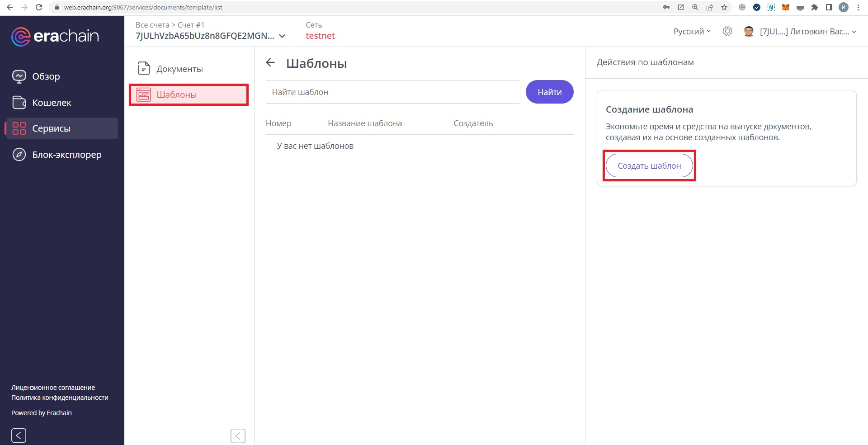Collapse the dark left sidebar
Image resolution: width=868 pixels, height=445 pixels.
click(19, 435)
